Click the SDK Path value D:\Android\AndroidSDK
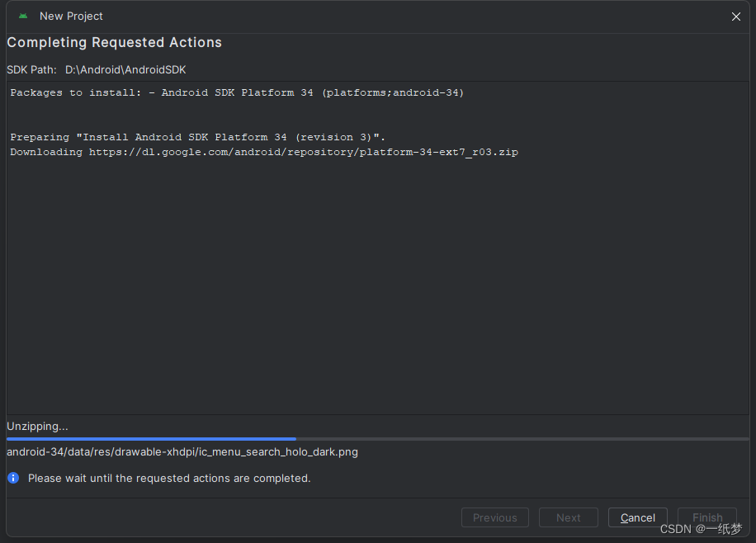 point(125,70)
